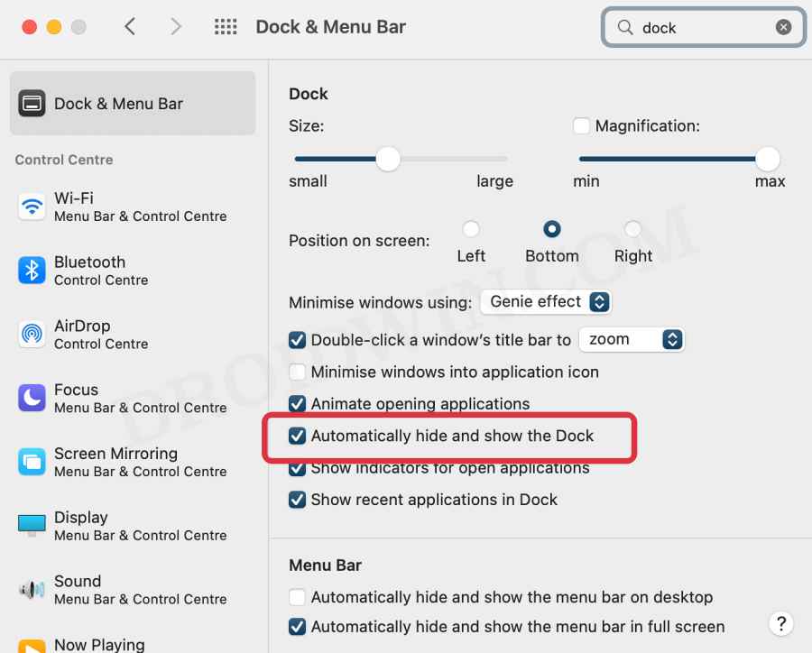Viewport: 812px width, 653px height.
Task: Select Left for Position on screen
Action: (x=470, y=229)
